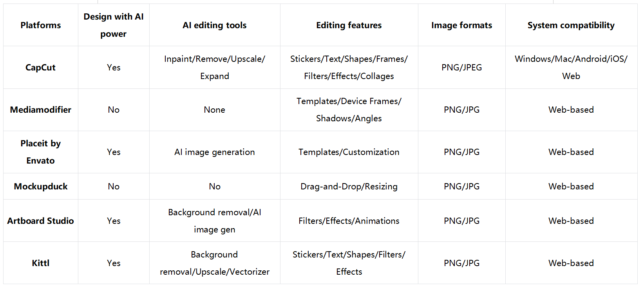This screenshot has height=288, width=644.
Task: Select the Templates/Device Frames/Shadows/Angles cell
Action: tap(349, 110)
